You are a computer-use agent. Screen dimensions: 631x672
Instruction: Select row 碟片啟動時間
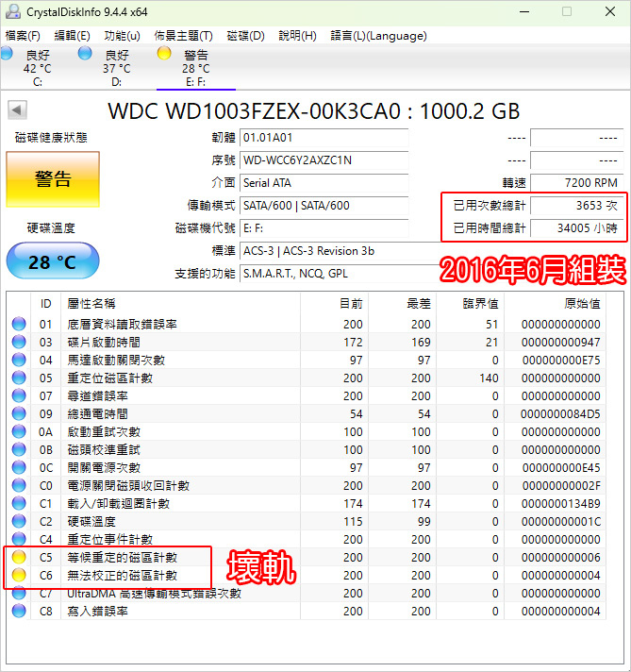307,343
